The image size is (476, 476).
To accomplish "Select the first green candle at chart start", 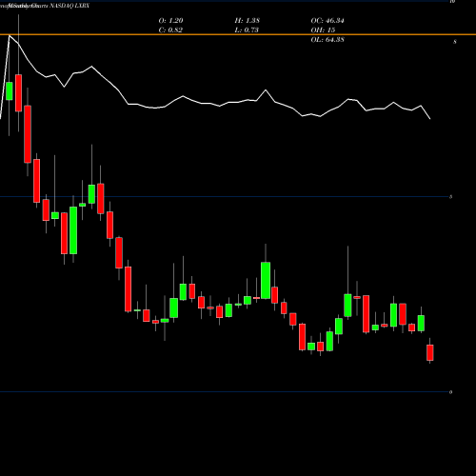I will (10, 91).
